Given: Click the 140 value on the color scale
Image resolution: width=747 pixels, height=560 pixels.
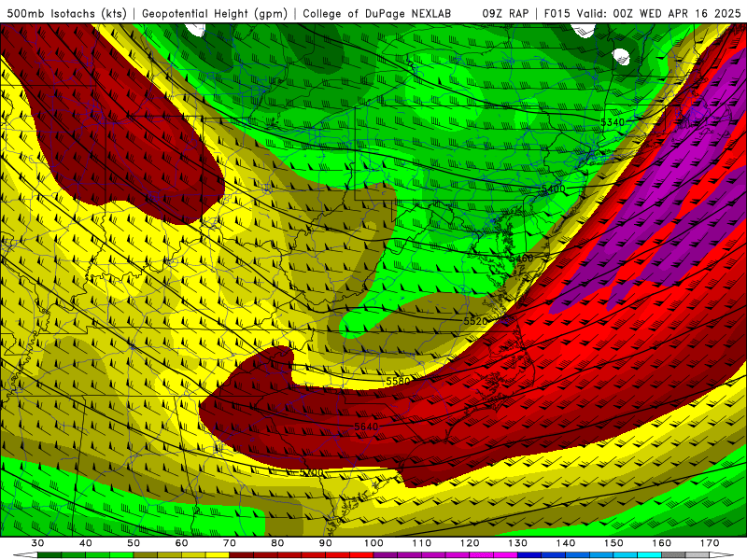Looking at the screenshot, I should [566, 543].
